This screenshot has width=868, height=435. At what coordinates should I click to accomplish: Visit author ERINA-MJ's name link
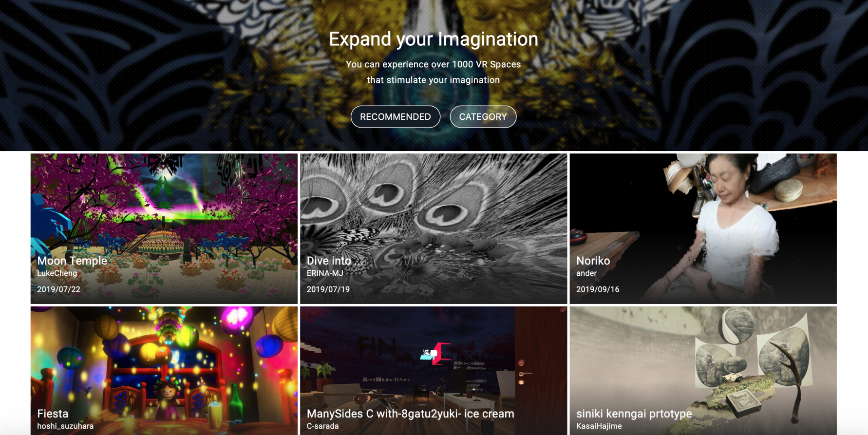325,273
